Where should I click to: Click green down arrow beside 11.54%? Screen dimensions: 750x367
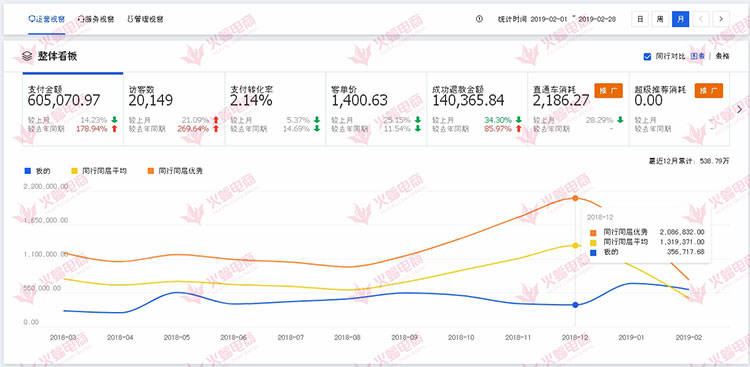[418, 128]
